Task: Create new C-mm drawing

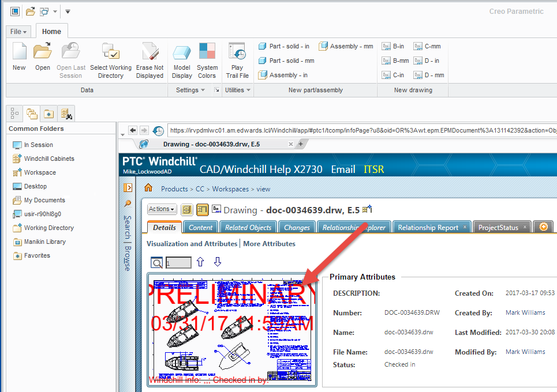Action: (x=427, y=46)
